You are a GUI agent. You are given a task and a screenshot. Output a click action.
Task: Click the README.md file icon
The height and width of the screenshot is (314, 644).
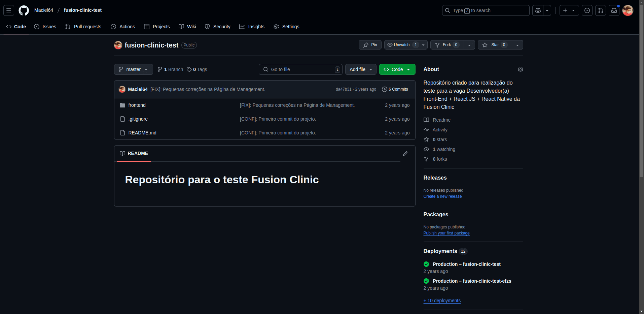(122, 133)
